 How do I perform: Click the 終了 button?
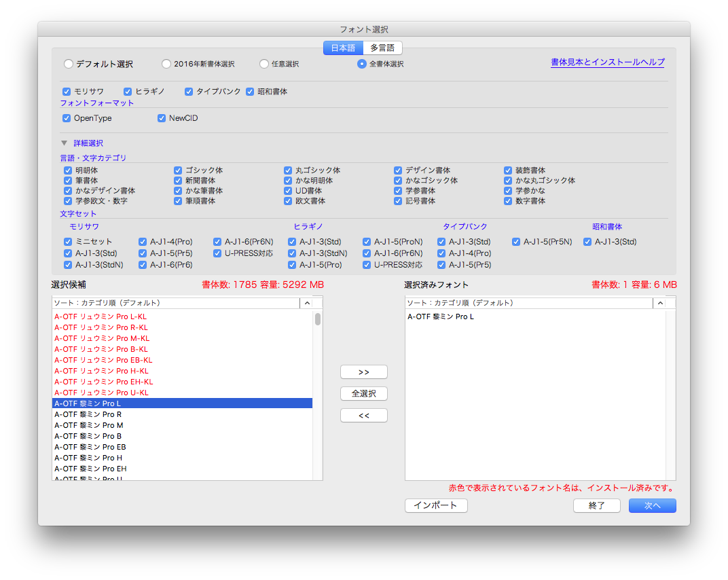point(597,506)
